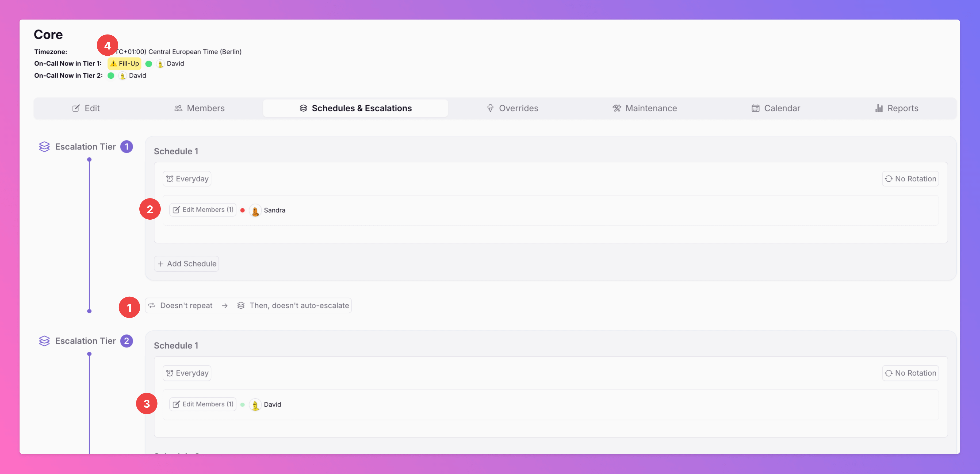The image size is (980, 474).
Task: Click David's avatar in Tier 2 schedule
Action: tap(255, 405)
